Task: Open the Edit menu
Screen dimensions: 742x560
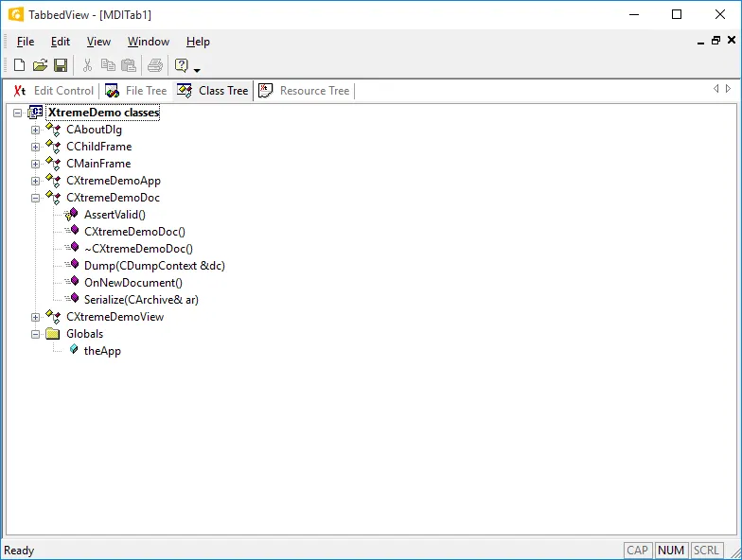Action: click(61, 42)
